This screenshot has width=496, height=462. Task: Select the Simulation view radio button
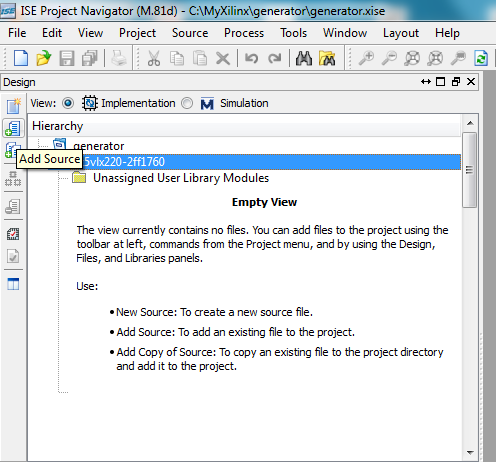187,103
